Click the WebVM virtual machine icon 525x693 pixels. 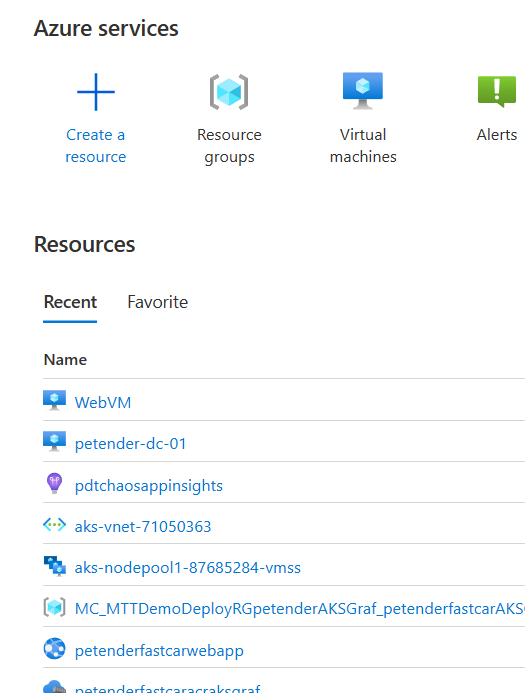[54, 400]
